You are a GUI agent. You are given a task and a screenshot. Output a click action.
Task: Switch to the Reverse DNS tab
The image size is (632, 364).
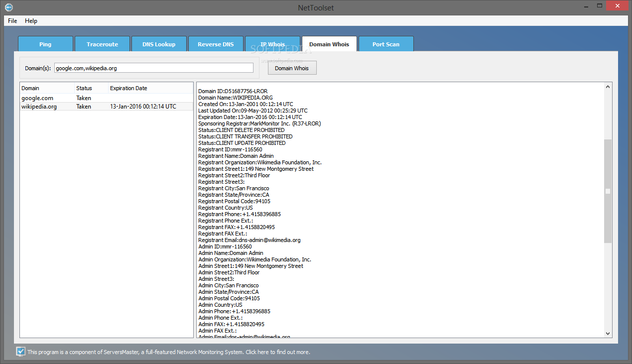coord(216,44)
